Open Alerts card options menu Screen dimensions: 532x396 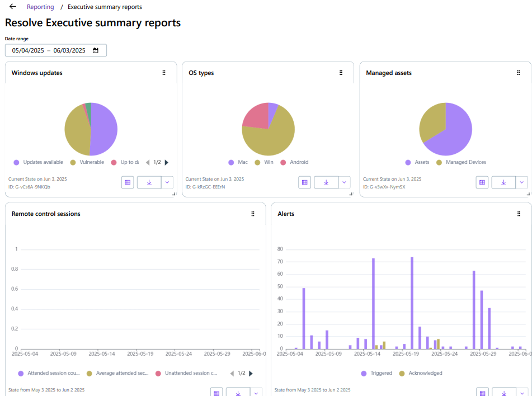(x=519, y=214)
